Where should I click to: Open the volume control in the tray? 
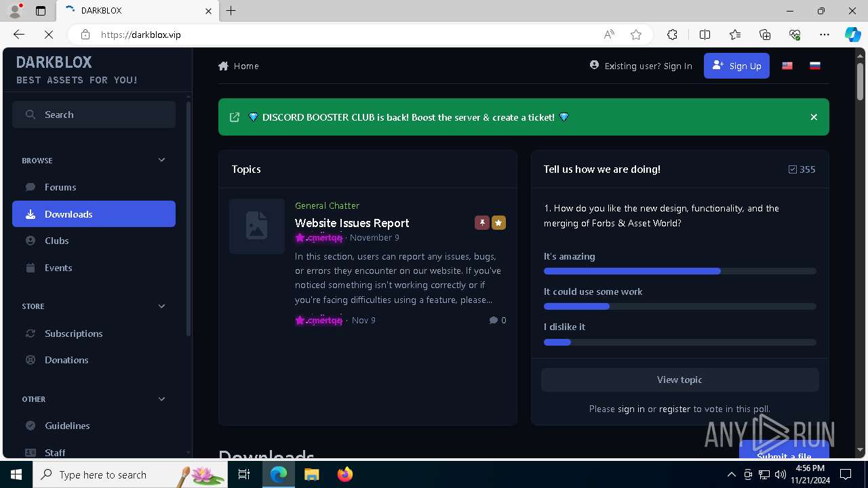coord(781,474)
